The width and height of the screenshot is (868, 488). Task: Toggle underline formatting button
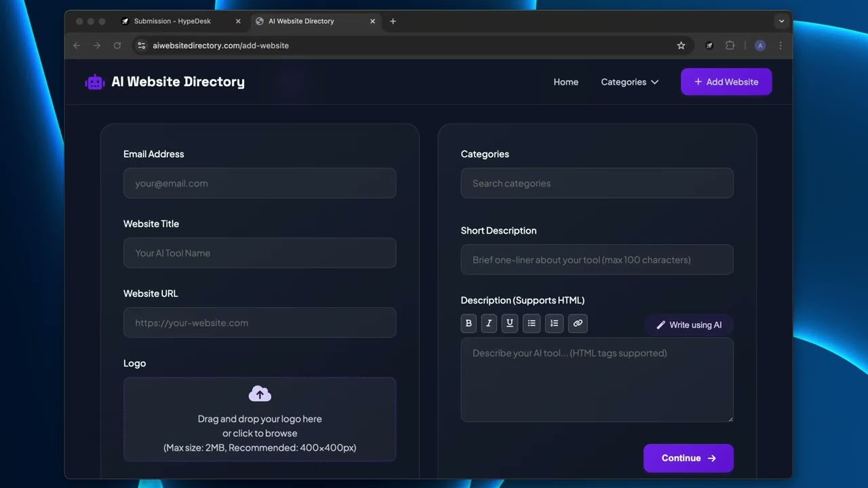click(x=510, y=323)
